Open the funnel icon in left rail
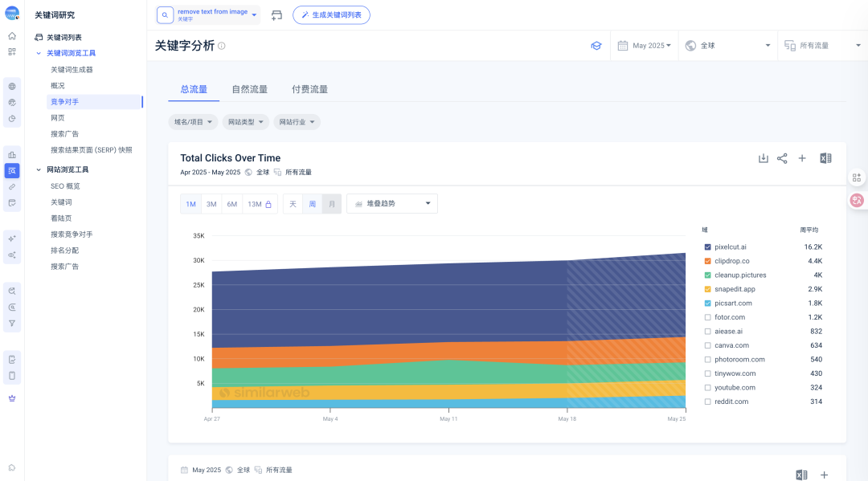 (11, 324)
